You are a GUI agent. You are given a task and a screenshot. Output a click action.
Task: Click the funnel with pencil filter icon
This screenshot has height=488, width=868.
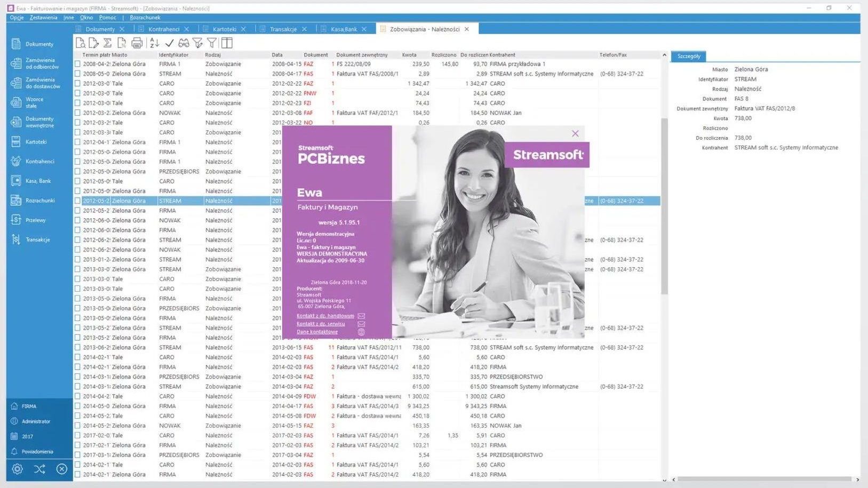click(x=198, y=43)
